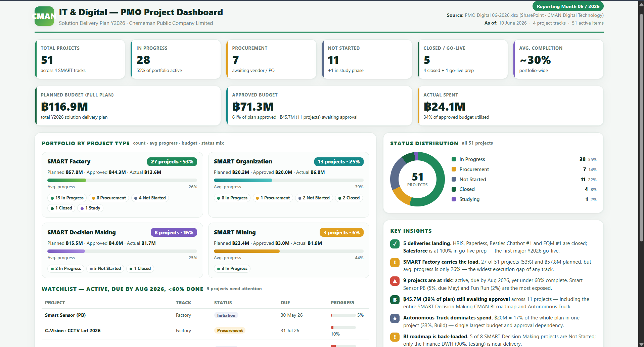Screen dimensions: 644x347
Task: Click the PROJECT column header
Action: [x=55, y=303]
